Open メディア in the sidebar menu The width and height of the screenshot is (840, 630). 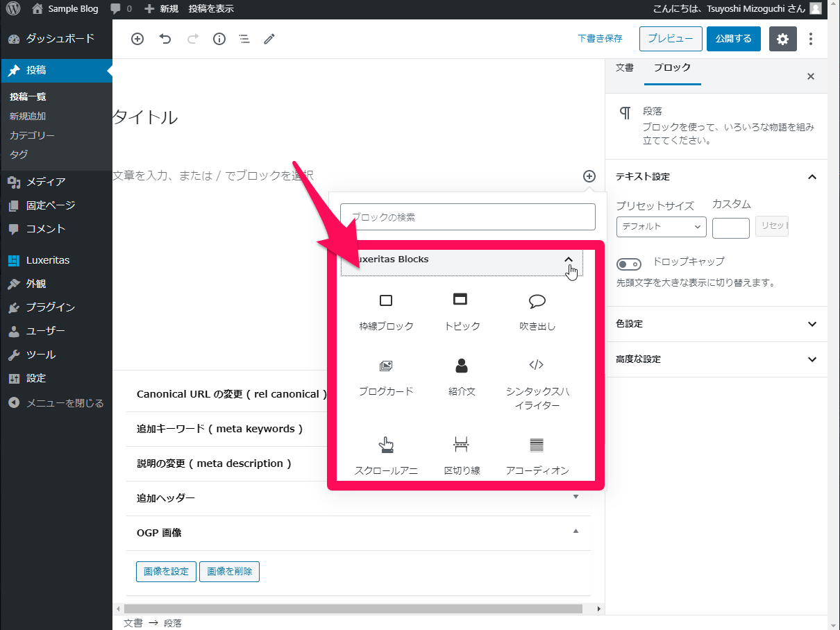coord(46,182)
